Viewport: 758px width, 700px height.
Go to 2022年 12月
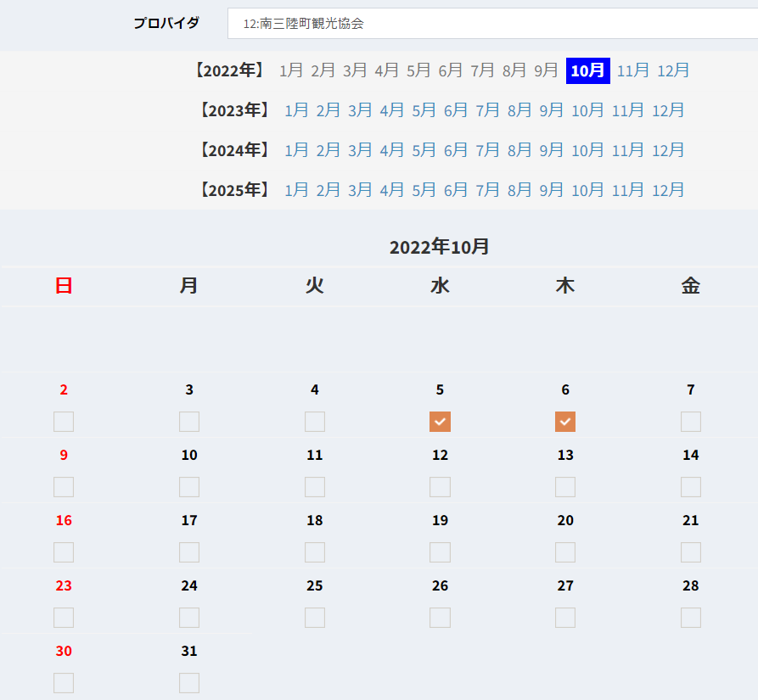coord(673,70)
